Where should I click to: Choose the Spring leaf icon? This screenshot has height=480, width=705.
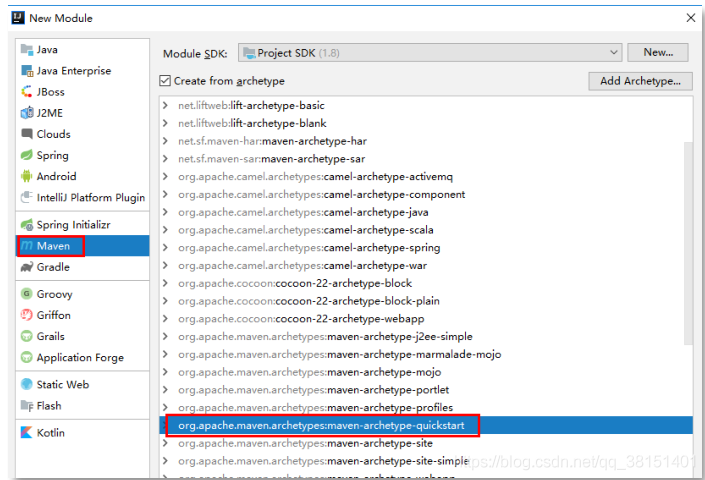[x=27, y=155]
